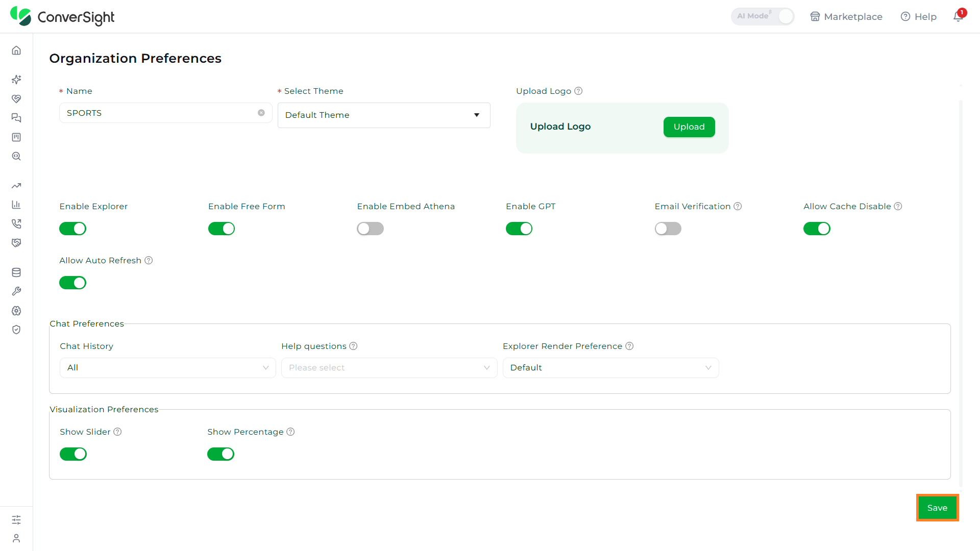The height and width of the screenshot is (551, 980).
Task: Disable Allow Auto Refresh toggle
Action: pos(72,283)
